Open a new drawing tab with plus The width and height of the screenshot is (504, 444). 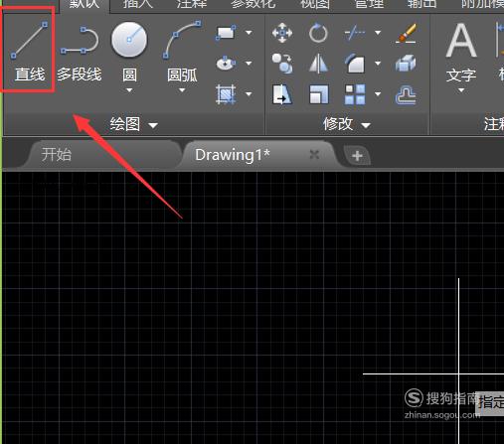pyautogui.click(x=357, y=156)
